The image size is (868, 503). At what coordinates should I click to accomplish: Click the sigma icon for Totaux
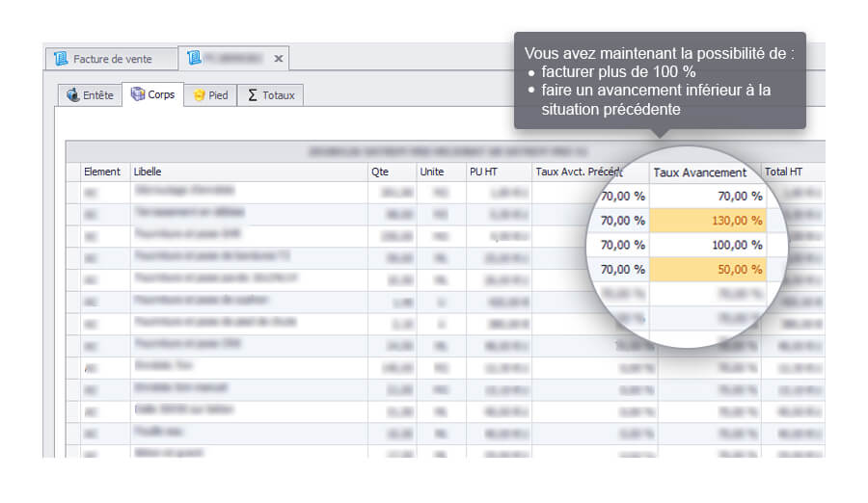pyautogui.click(x=253, y=95)
